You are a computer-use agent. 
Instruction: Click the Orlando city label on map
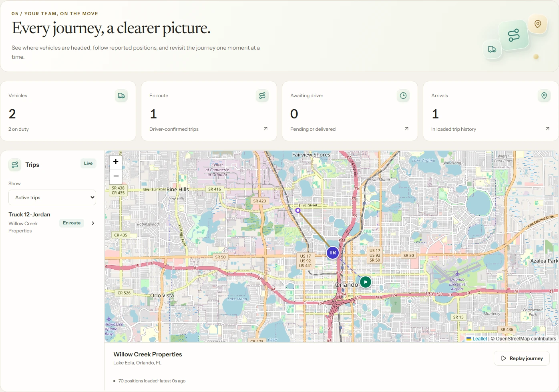click(347, 285)
